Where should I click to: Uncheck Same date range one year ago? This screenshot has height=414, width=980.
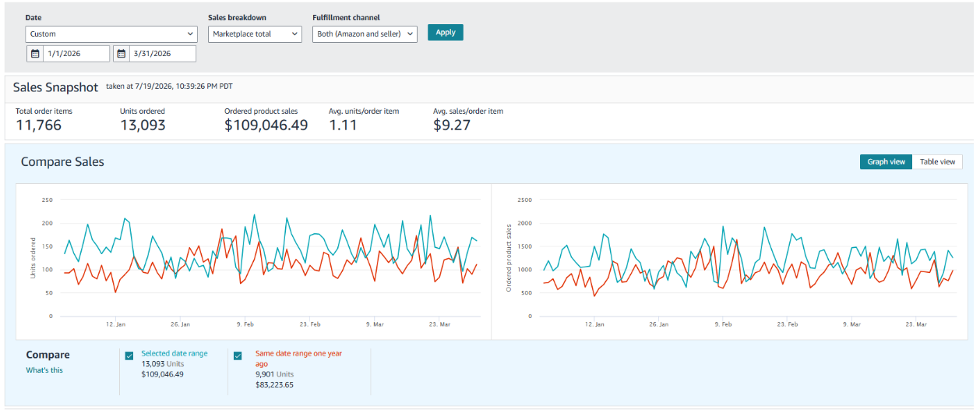238,356
